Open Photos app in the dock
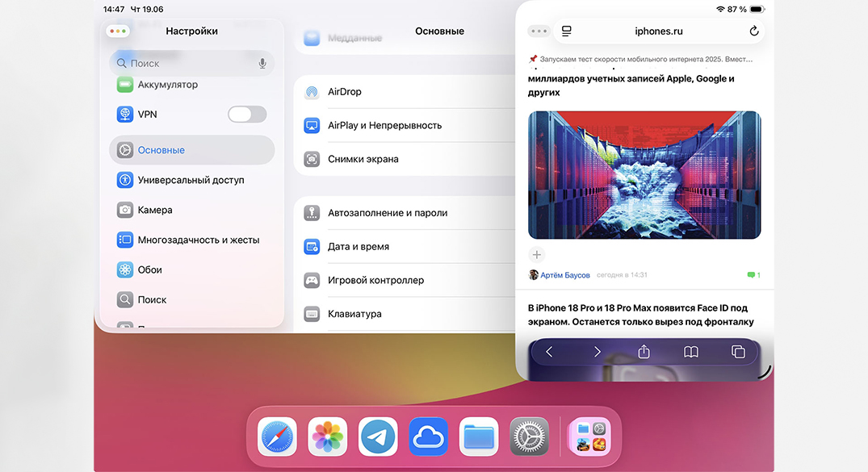The height and width of the screenshot is (472, 868). [x=328, y=436]
